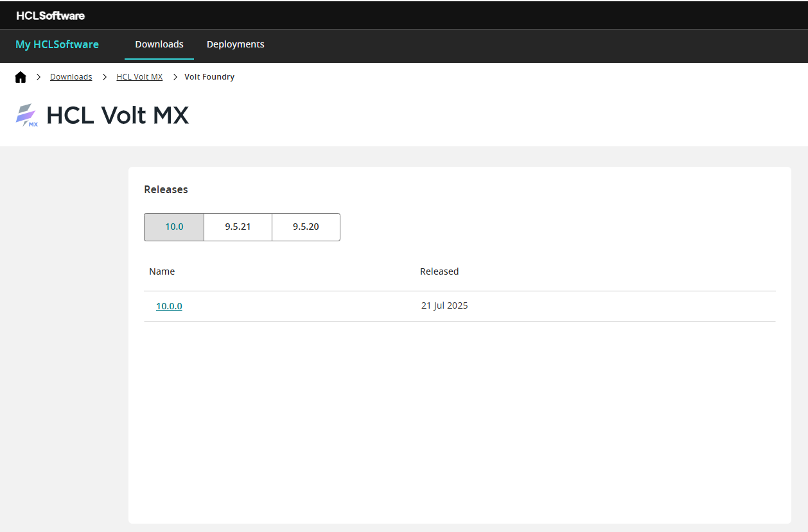Select the 9.5.21 release button

click(x=238, y=227)
